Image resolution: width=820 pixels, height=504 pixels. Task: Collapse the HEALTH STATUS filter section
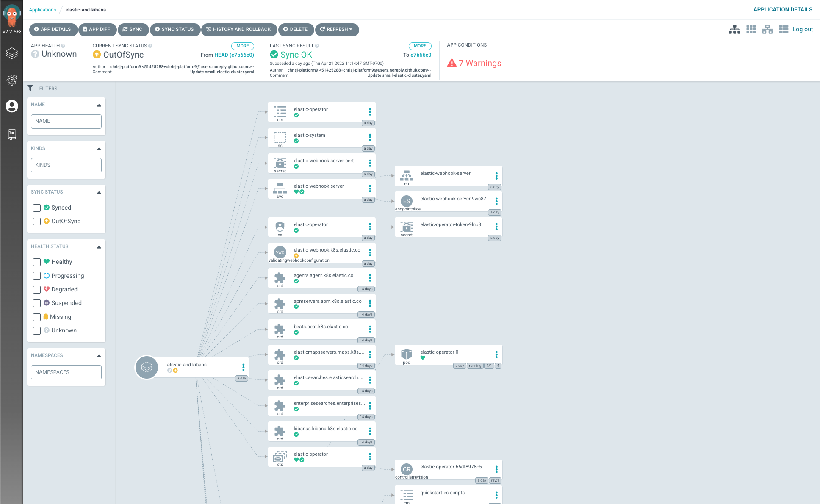[x=99, y=247]
